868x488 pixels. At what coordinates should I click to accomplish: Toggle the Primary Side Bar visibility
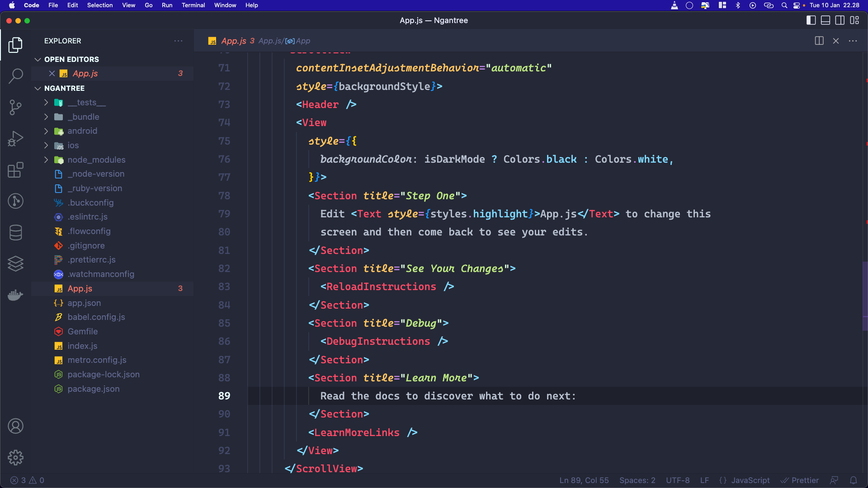point(811,20)
